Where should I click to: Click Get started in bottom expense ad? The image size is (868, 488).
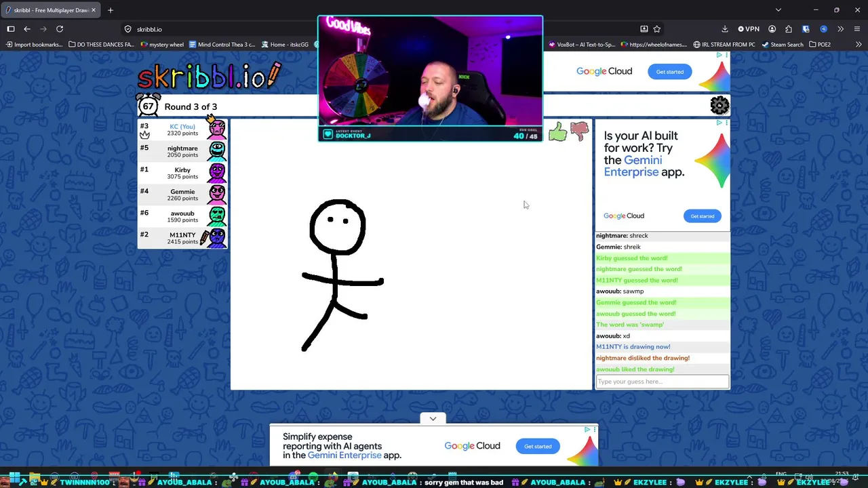(538, 446)
